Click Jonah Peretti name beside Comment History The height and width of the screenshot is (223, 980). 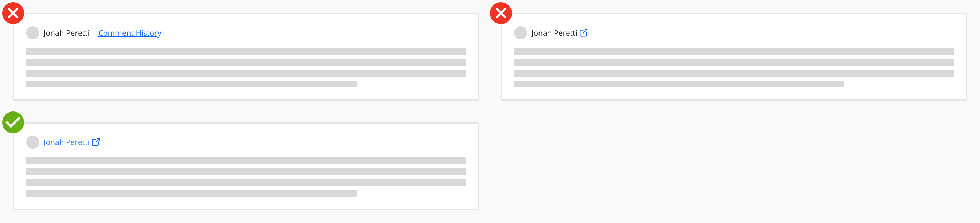[x=66, y=33]
